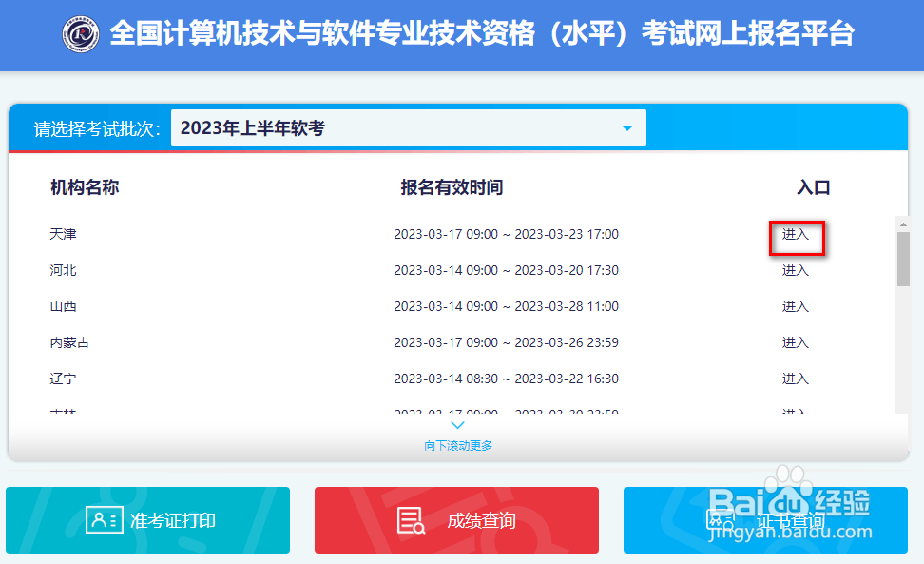Click 内蒙古 registration time ending 2023-03-26 23:59
Viewport: 924px width, 564px height.
506,342
